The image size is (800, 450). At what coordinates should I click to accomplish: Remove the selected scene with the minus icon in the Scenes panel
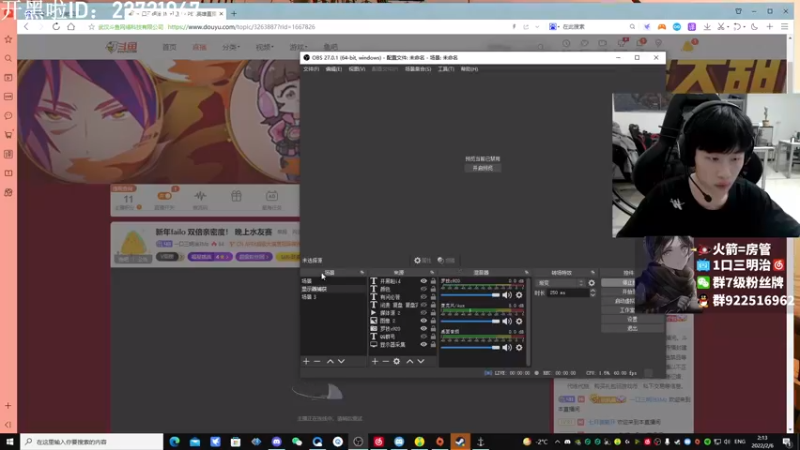click(317, 361)
